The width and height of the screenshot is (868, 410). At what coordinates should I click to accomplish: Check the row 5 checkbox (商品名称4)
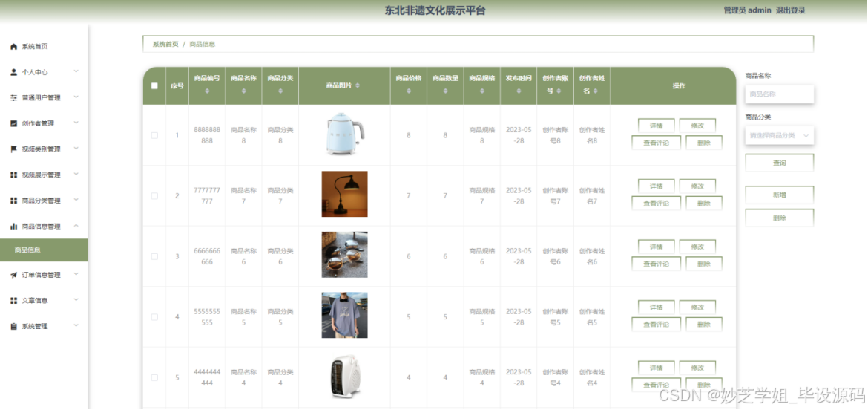coord(154,377)
